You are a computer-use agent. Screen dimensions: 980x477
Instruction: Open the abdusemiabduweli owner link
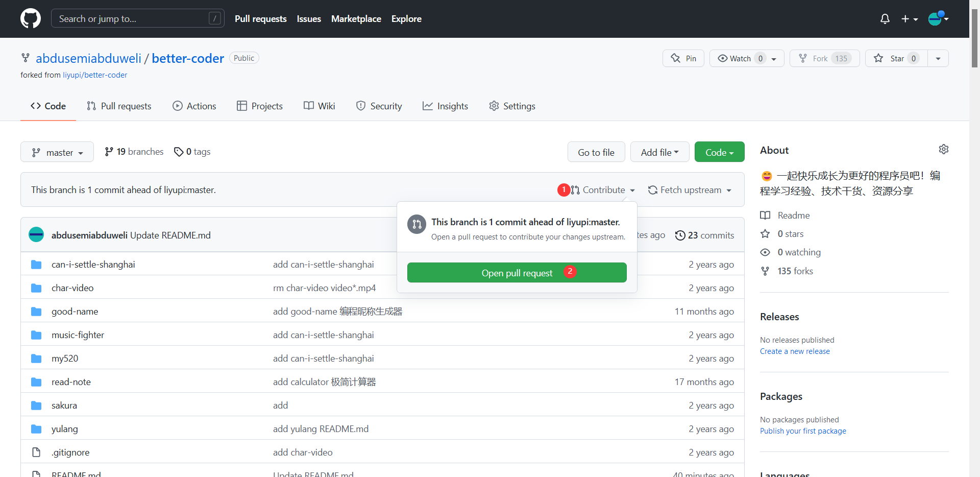pyautogui.click(x=88, y=58)
